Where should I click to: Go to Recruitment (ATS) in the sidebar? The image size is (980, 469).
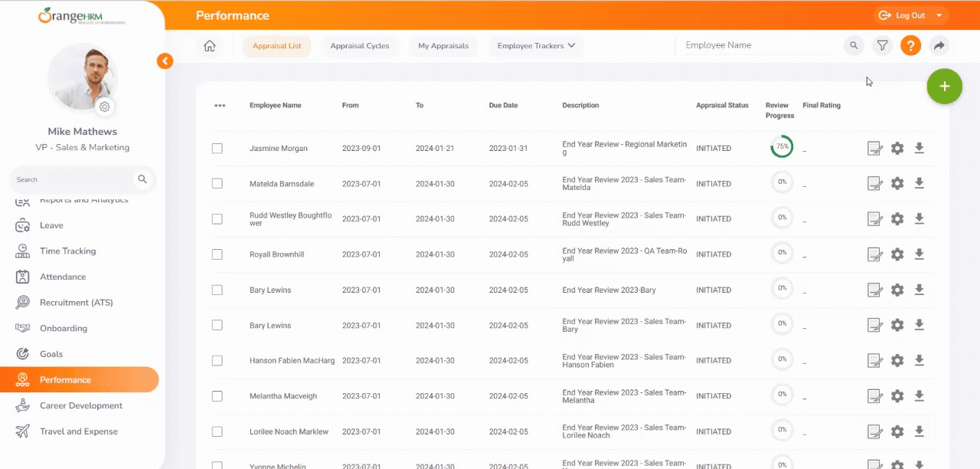click(x=76, y=303)
